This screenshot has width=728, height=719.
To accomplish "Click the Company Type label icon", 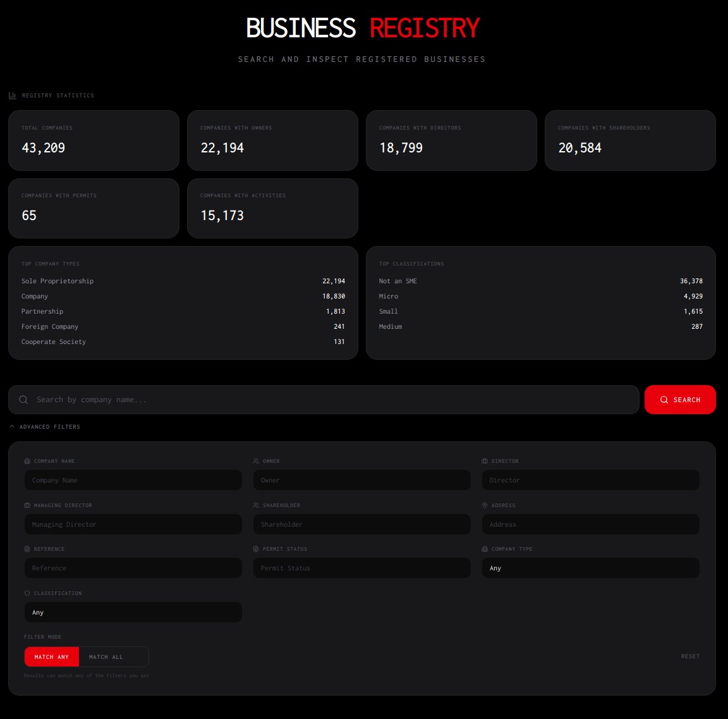I will [x=485, y=549].
